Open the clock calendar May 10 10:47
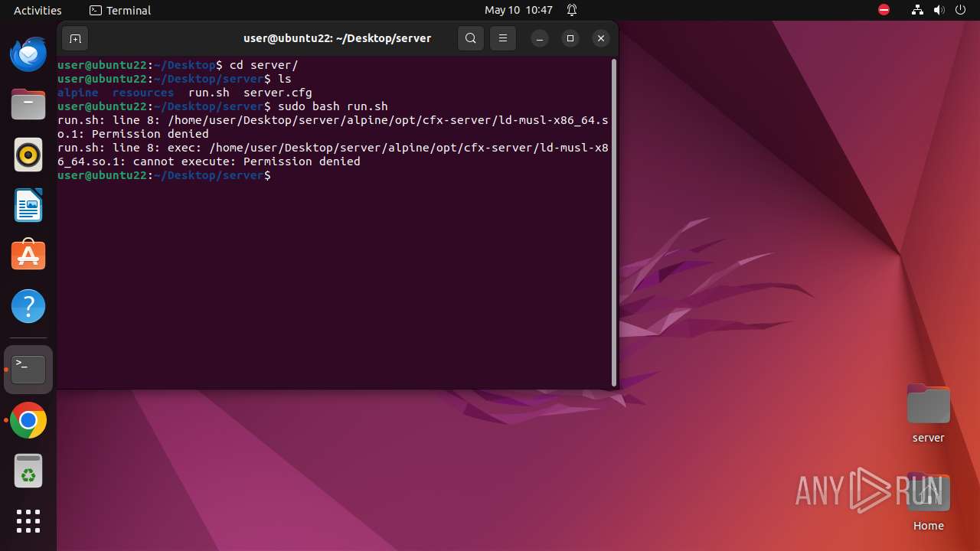 coord(518,10)
